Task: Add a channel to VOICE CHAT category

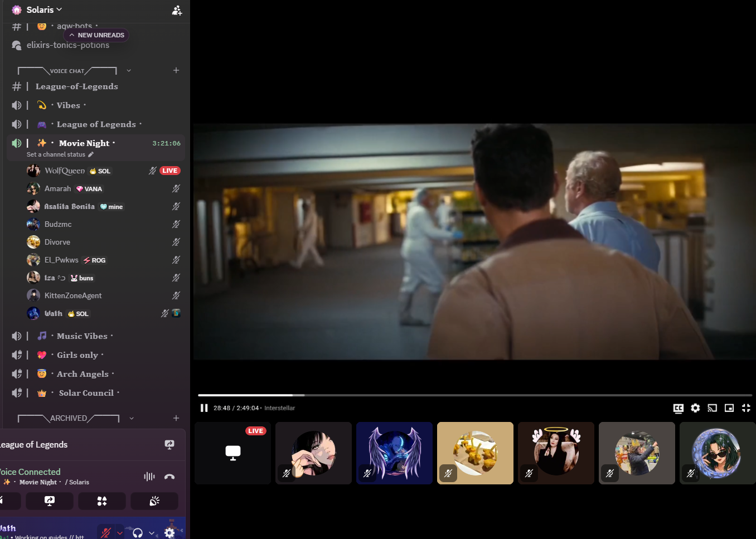Action: tap(176, 70)
